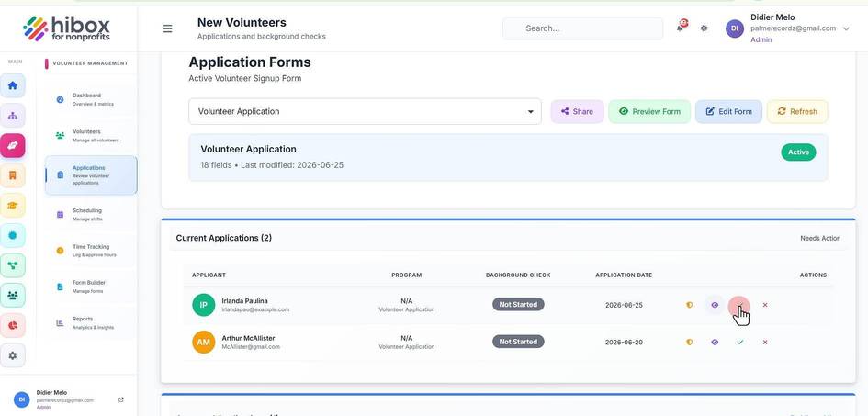Go to Dashboard overview & metrics
This screenshot has width=868, height=416.
click(91, 99)
